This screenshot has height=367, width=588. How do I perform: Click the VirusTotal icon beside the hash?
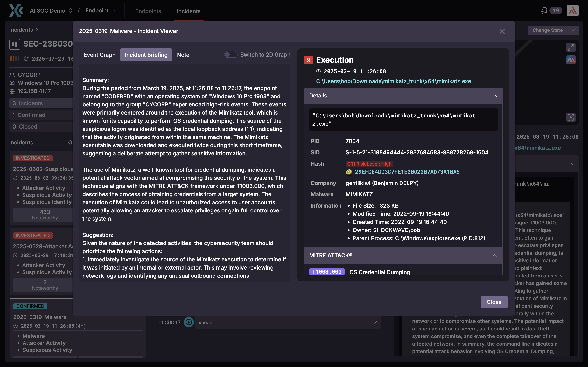coord(349,172)
